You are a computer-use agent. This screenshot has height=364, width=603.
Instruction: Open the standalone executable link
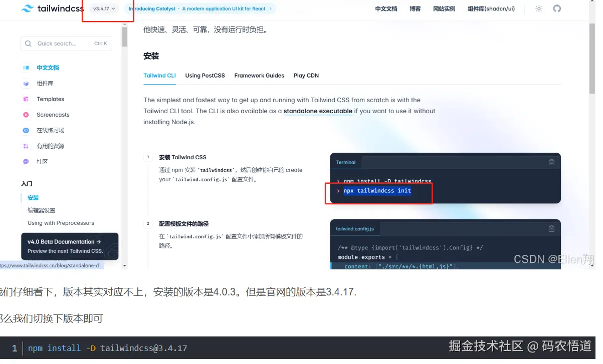tap(318, 111)
